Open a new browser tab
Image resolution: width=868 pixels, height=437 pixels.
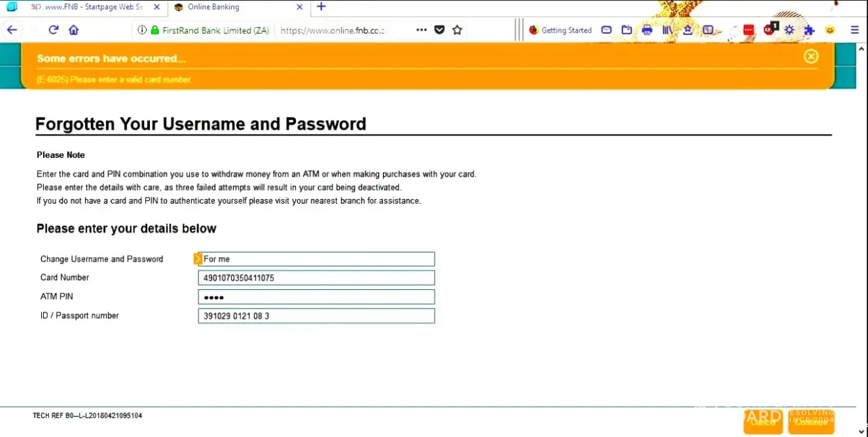tap(321, 7)
